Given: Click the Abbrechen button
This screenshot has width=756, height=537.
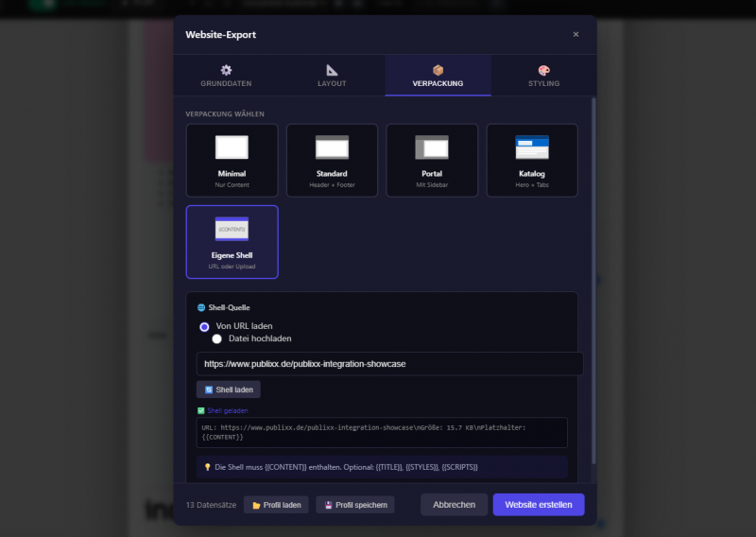Looking at the screenshot, I should coord(454,505).
